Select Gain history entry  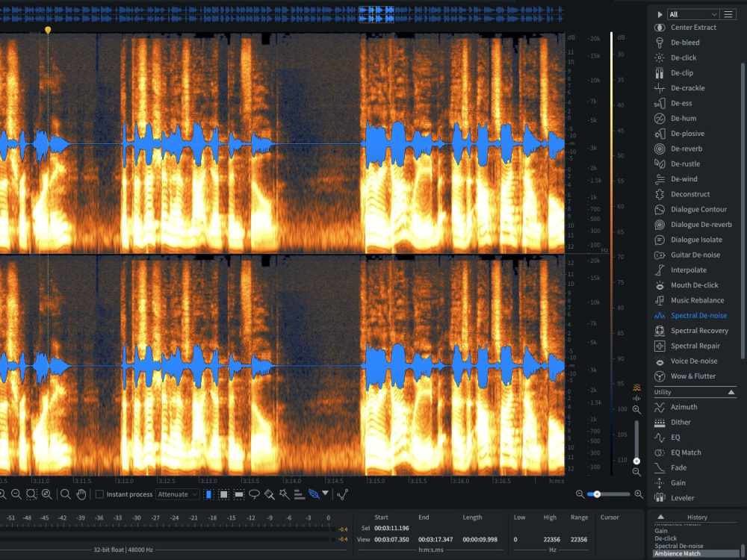point(661,531)
